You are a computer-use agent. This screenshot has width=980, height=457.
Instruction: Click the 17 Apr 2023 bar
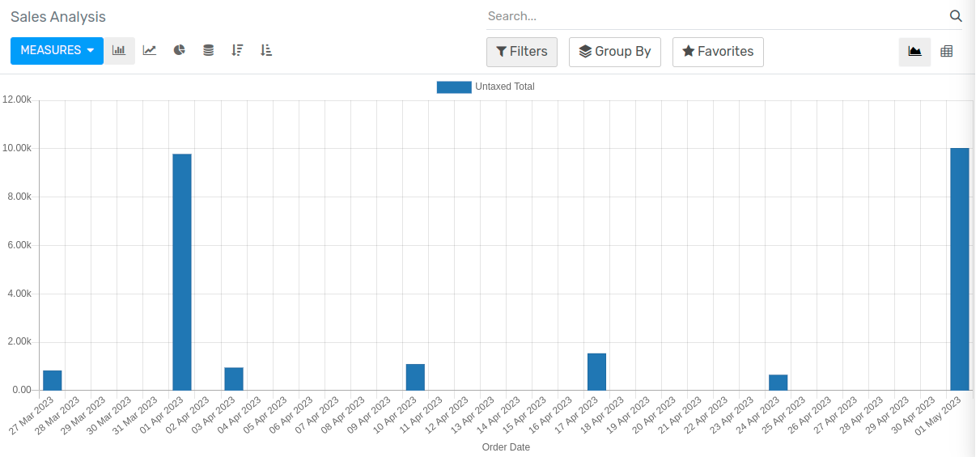[597, 372]
